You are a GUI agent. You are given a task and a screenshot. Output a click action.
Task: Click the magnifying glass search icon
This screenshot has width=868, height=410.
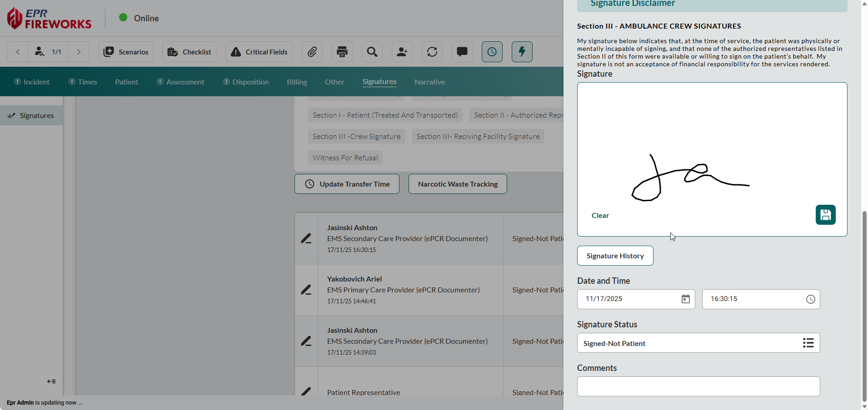(372, 52)
